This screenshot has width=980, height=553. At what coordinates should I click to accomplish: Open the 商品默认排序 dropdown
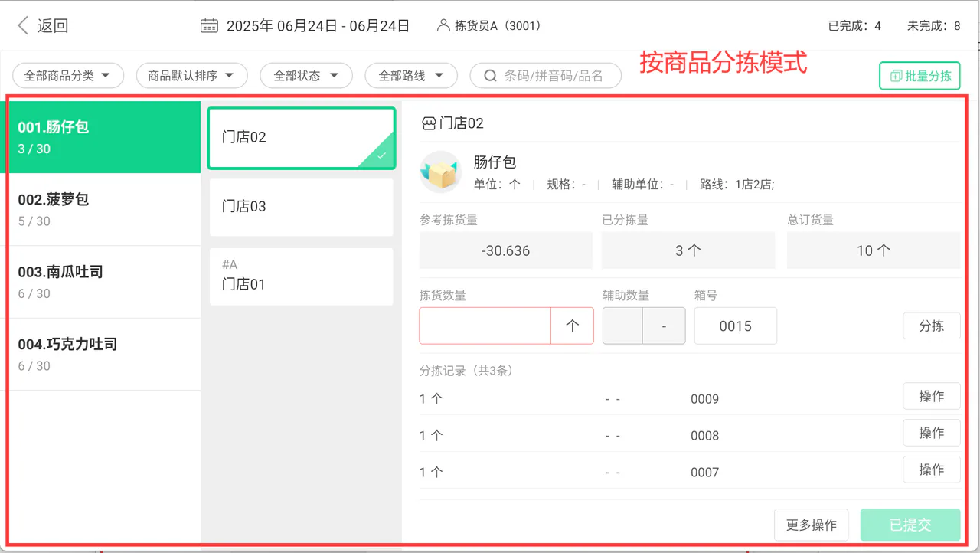191,76
